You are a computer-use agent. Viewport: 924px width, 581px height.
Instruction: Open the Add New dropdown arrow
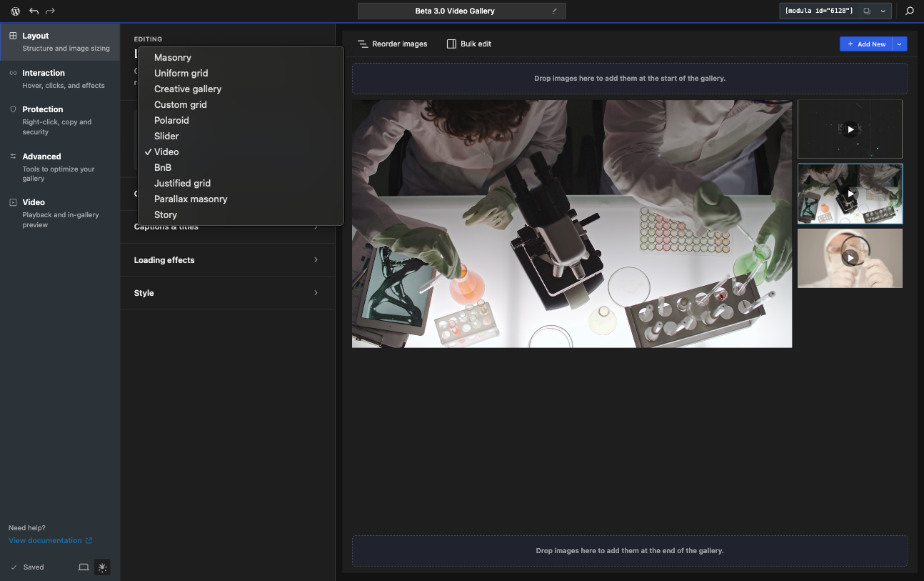tap(900, 44)
